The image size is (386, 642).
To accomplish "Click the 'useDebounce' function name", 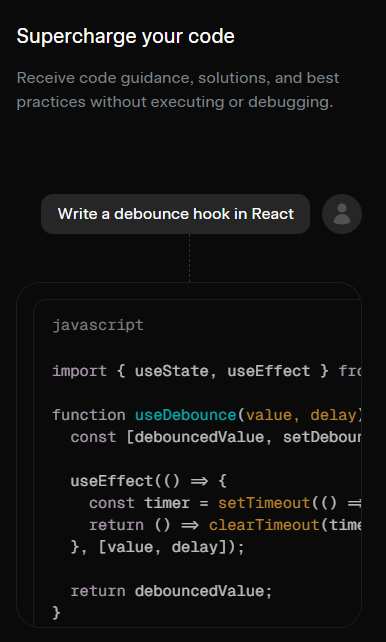I will tap(185, 415).
